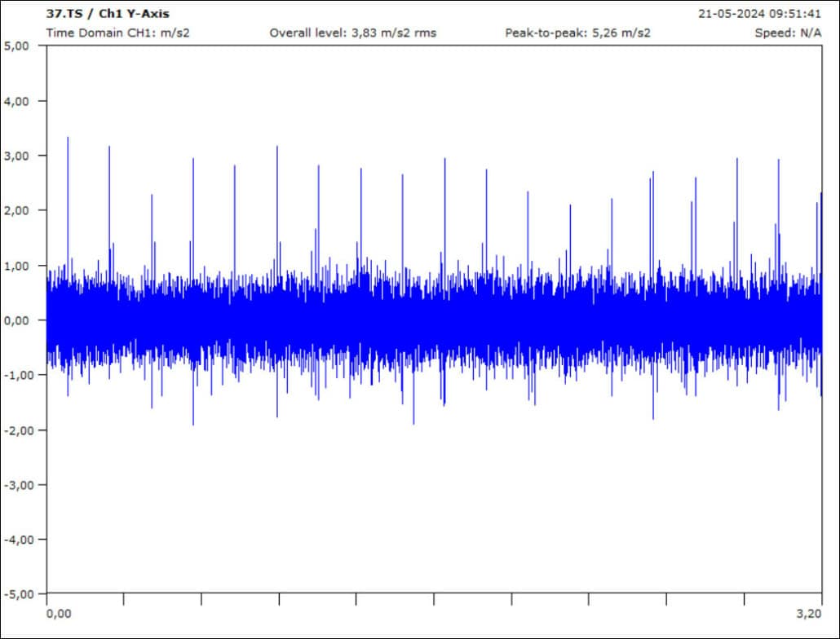Click the 2,00 Y-axis tick label
The width and height of the screenshot is (840, 639).
click(x=16, y=210)
